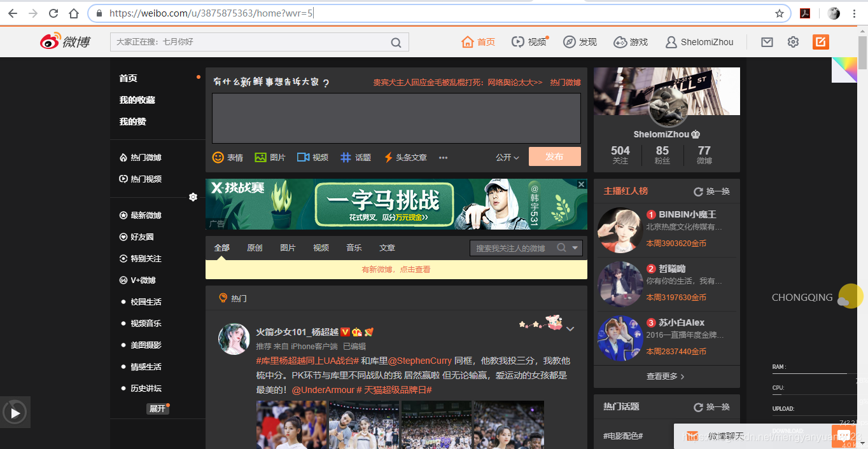
Task: Select the 音乐 feed tab
Action: coord(354,248)
